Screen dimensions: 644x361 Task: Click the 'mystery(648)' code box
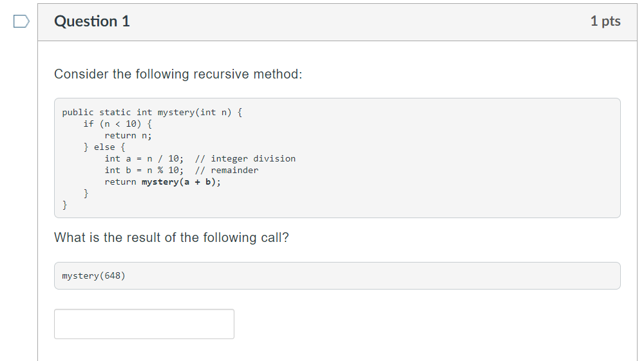pos(337,275)
